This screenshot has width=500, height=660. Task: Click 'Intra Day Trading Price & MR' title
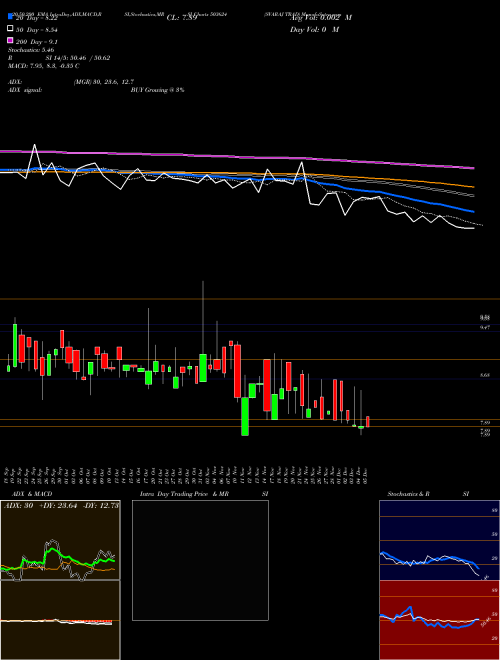coord(184,494)
